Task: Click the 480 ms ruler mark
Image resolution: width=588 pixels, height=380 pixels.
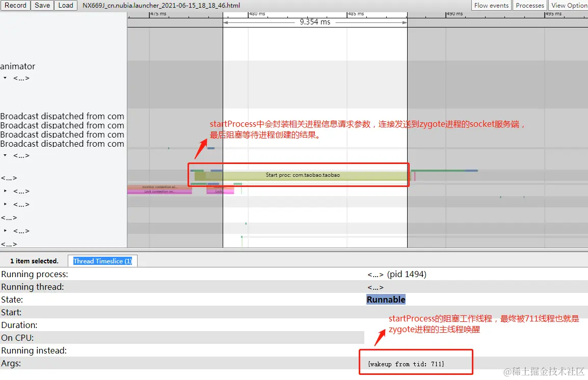Action: [x=257, y=14]
